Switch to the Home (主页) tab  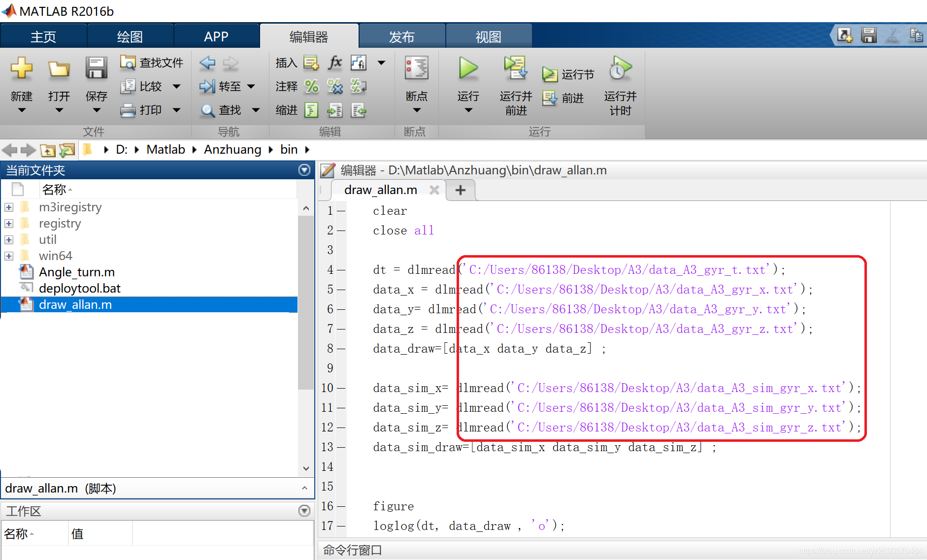pos(43,36)
